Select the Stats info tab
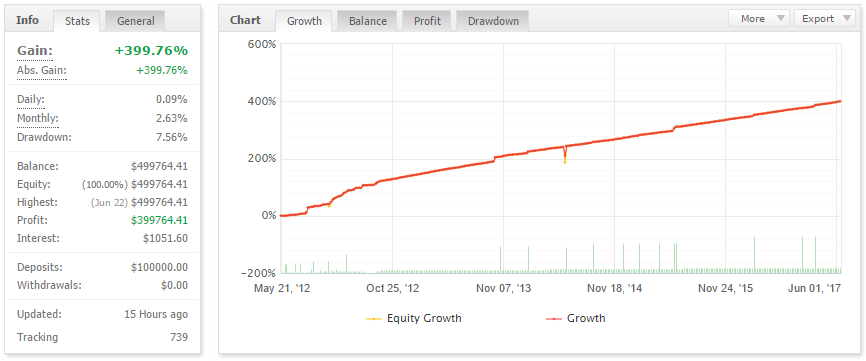Viewport: 866px width, 361px height. [x=77, y=21]
